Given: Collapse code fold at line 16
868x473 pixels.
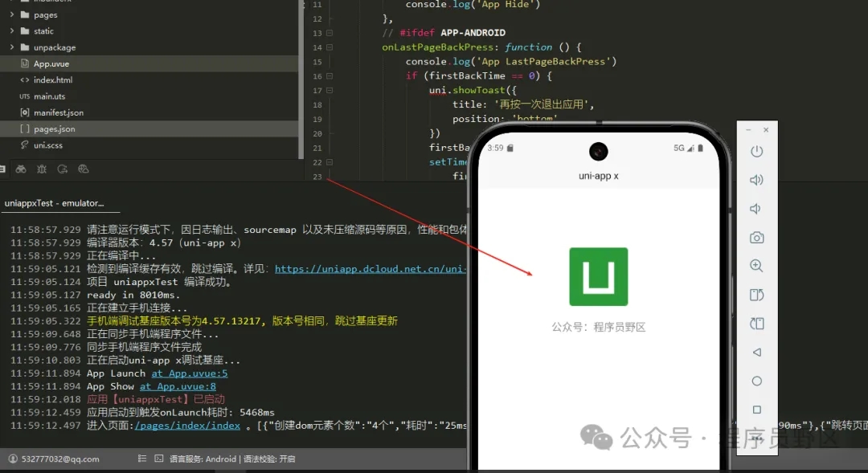Looking at the screenshot, I should [x=330, y=75].
